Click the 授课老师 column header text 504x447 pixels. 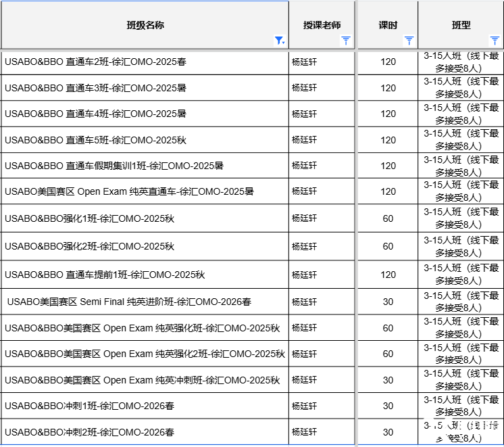pos(322,25)
